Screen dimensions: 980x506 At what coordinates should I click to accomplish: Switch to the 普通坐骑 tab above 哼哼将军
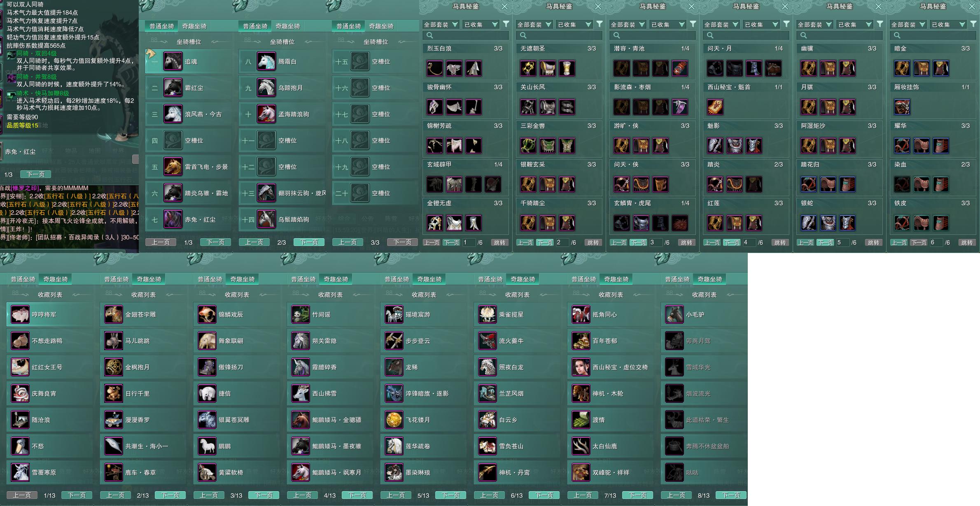(23, 279)
